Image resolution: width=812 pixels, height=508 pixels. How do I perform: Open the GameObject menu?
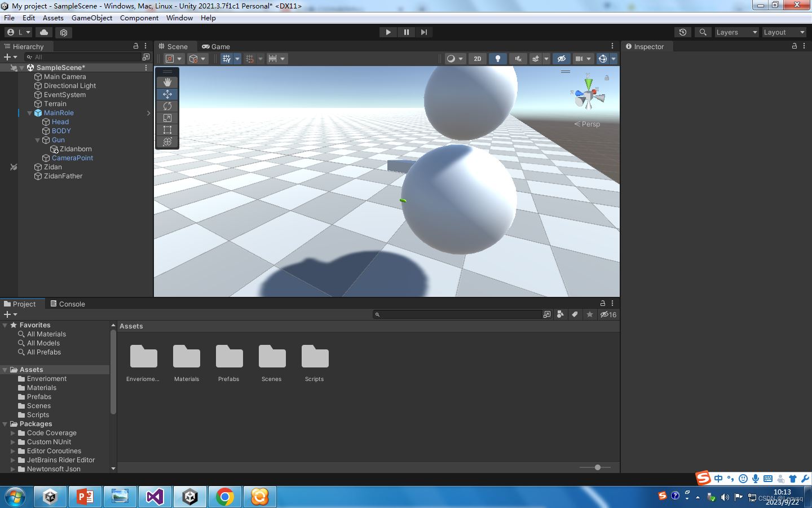(x=92, y=18)
